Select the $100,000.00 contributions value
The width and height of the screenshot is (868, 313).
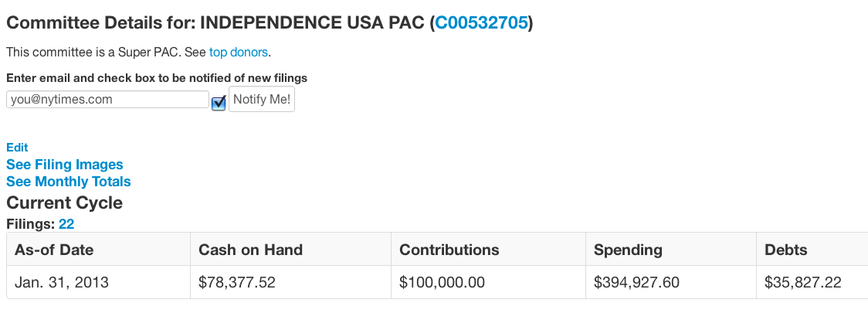pyautogui.click(x=442, y=282)
